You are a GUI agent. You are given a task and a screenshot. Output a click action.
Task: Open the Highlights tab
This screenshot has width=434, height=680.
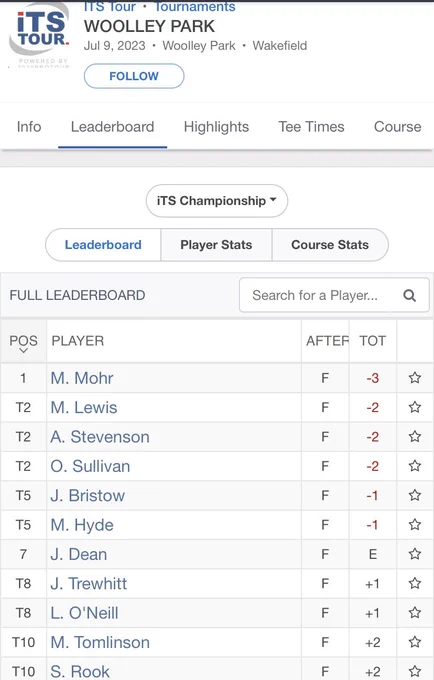point(216,127)
